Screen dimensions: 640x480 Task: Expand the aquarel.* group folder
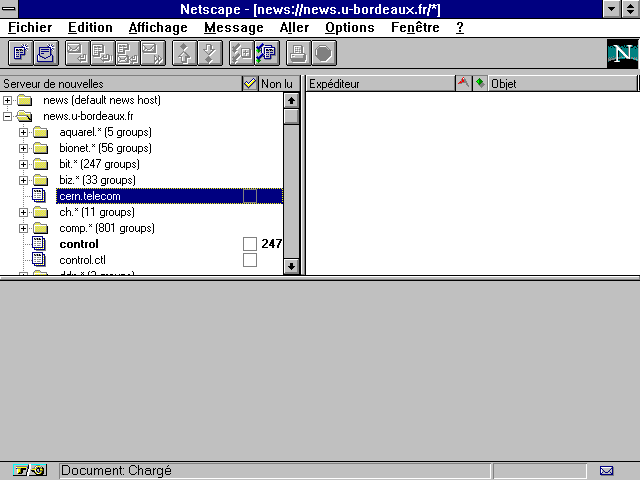23,132
